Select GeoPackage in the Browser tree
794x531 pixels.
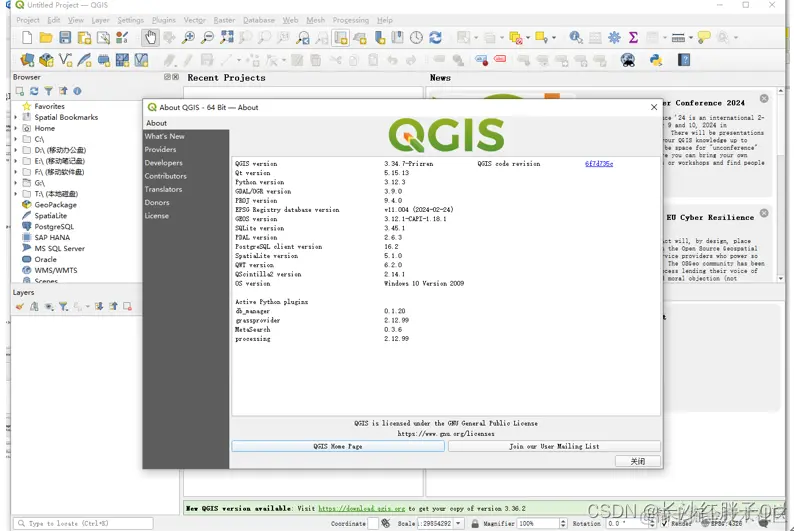pos(56,205)
